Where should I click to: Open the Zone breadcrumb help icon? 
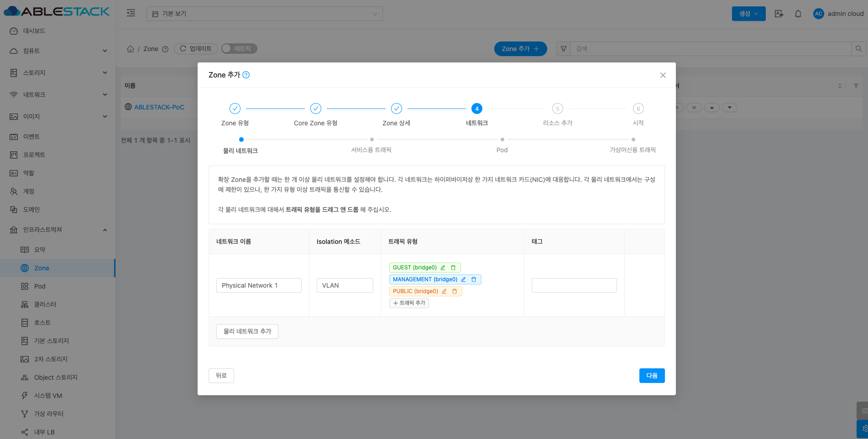tap(165, 49)
